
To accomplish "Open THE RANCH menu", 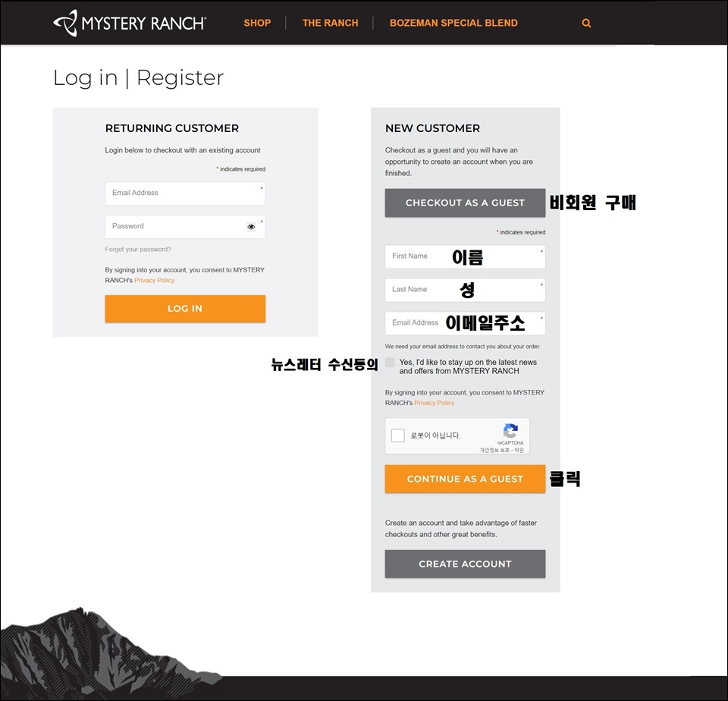I will pyautogui.click(x=330, y=23).
